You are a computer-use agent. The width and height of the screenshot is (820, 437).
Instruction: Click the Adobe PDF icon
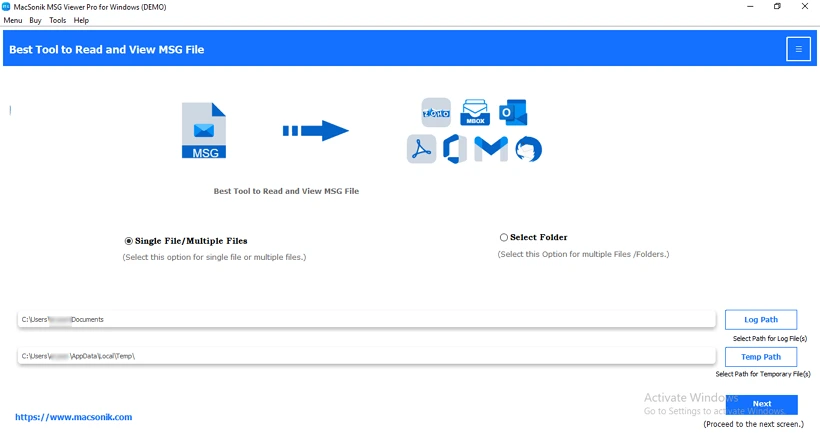(422, 149)
